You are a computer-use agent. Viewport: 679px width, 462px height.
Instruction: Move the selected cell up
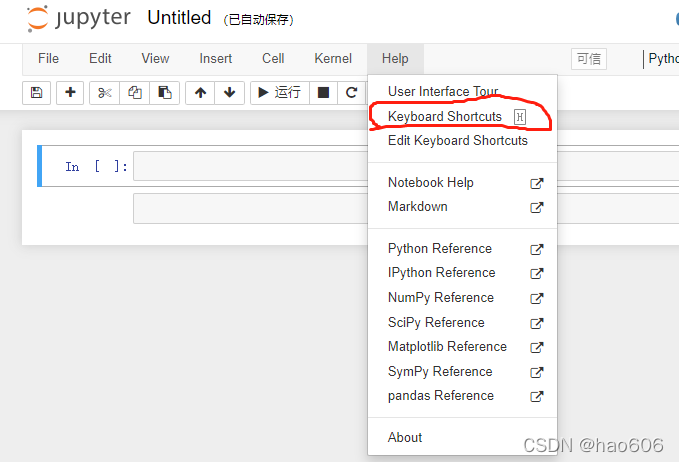pyautogui.click(x=200, y=93)
